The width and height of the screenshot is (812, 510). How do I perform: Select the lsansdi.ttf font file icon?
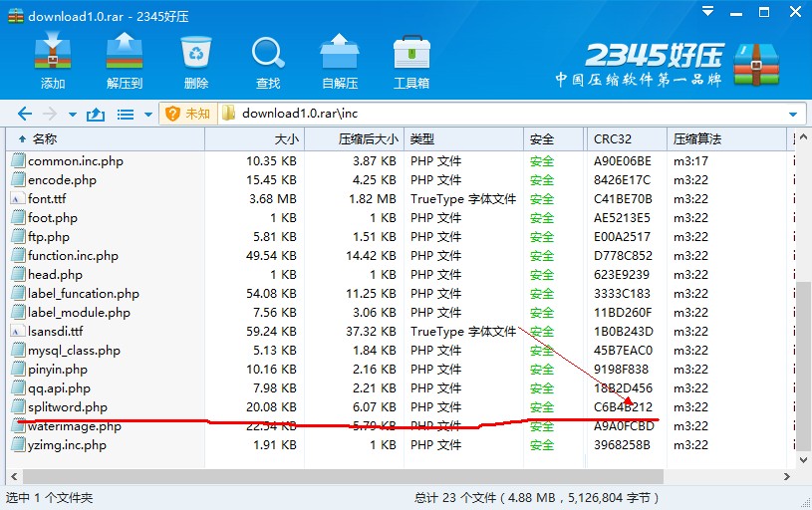point(18,331)
